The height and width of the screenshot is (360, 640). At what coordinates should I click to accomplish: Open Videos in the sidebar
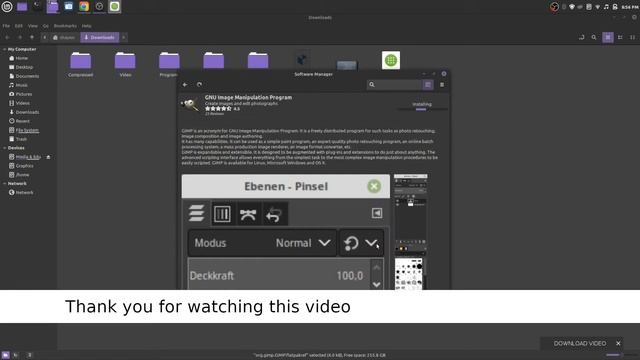click(20, 103)
